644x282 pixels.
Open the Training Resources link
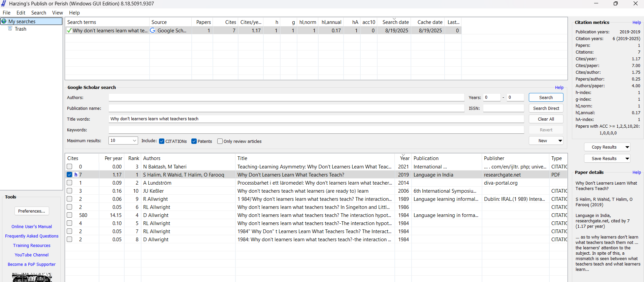point(32,246)
